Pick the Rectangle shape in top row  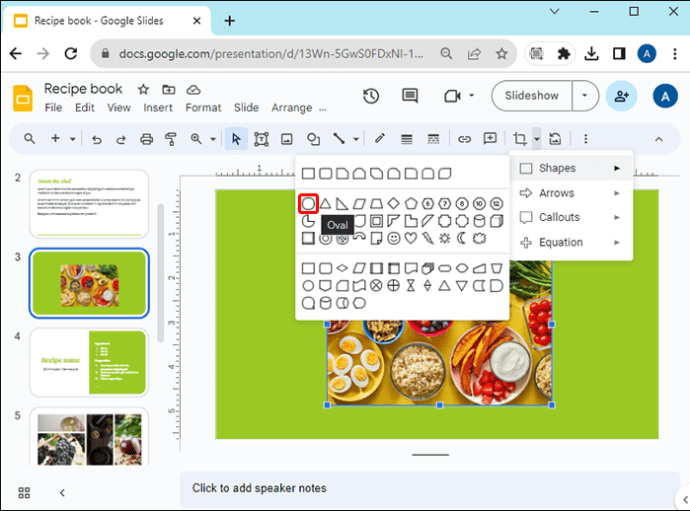click(x=308, y=173)
